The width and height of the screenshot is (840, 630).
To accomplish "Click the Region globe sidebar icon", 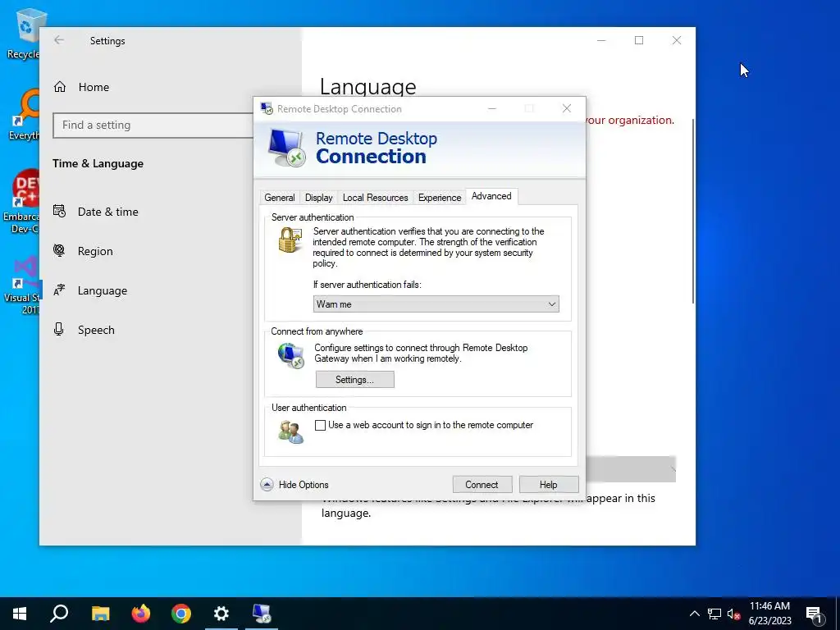I will click(x=59, y=250).
